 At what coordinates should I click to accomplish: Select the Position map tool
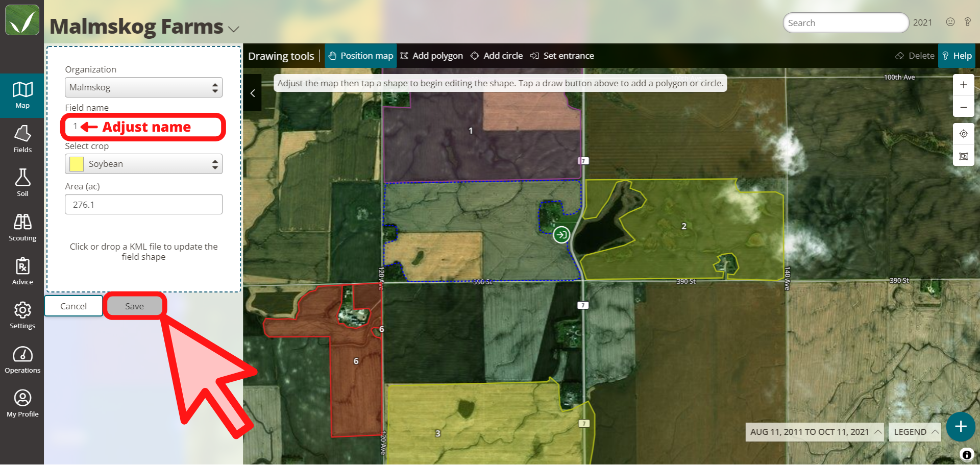(x=361, y=56)
